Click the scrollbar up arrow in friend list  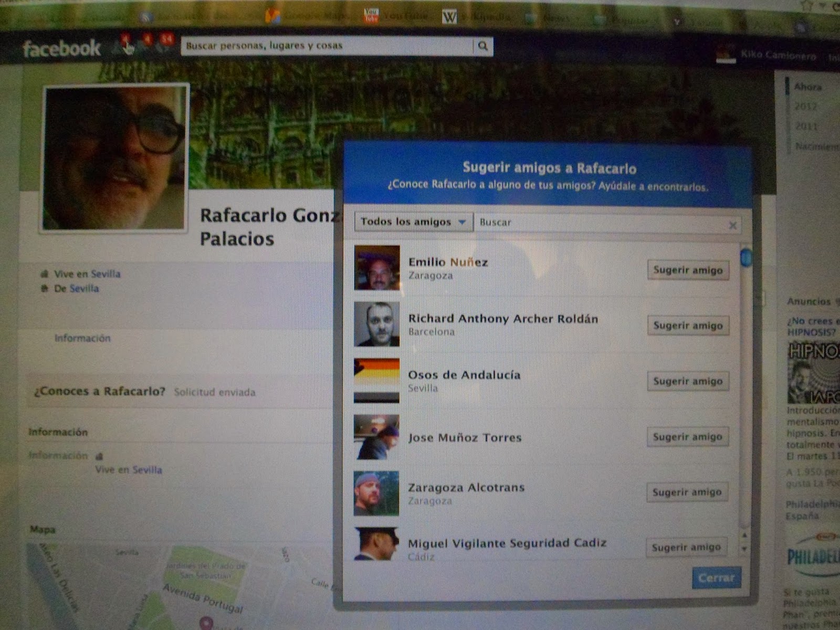[x=744, y=535]
